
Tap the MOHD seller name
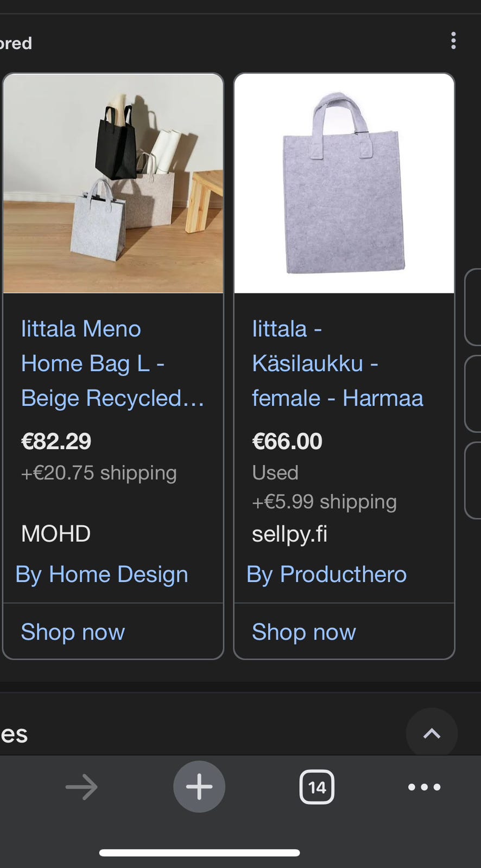[x=55, y=534]
